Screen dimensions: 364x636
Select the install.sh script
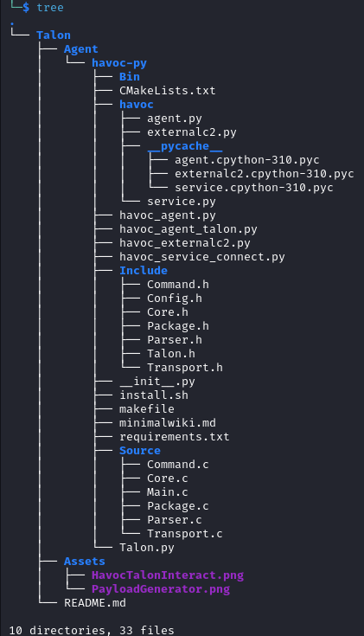(154, 395)
